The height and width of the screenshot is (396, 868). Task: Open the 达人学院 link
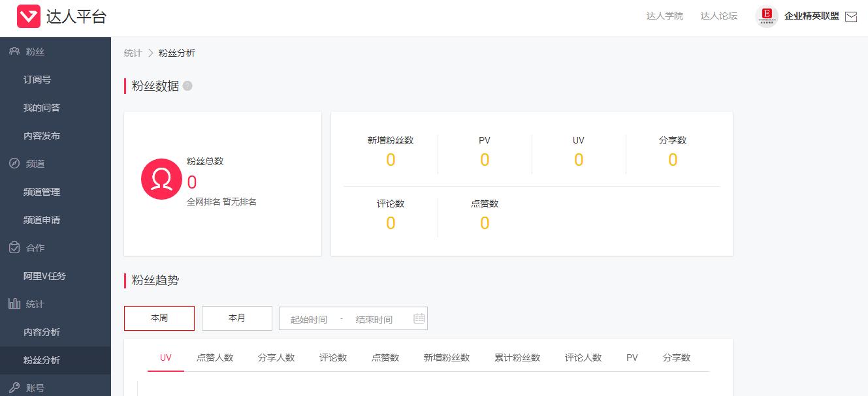(x=664, y=16)
